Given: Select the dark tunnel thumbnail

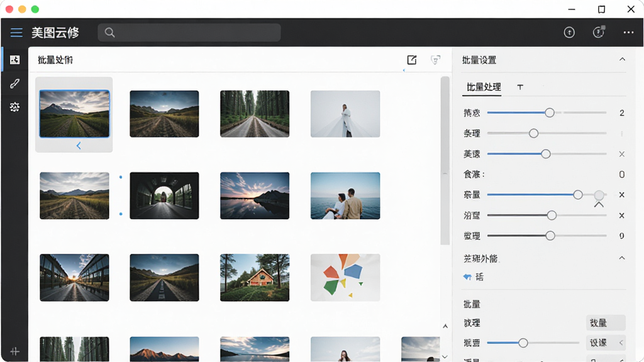Looking at the screenshot, I should pos(164,195).
